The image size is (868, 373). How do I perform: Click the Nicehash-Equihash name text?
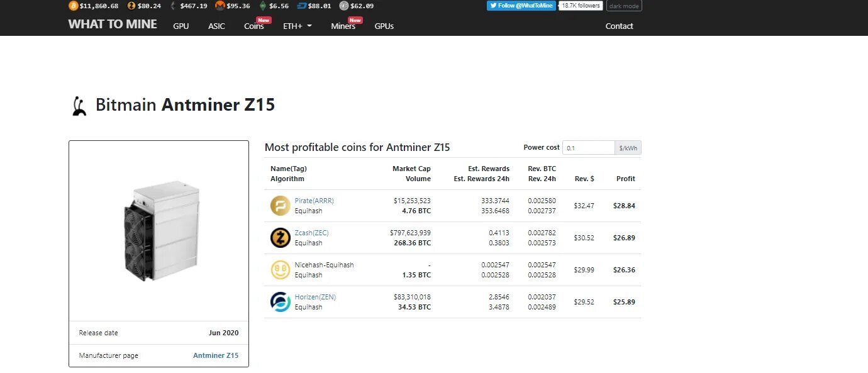324,265
